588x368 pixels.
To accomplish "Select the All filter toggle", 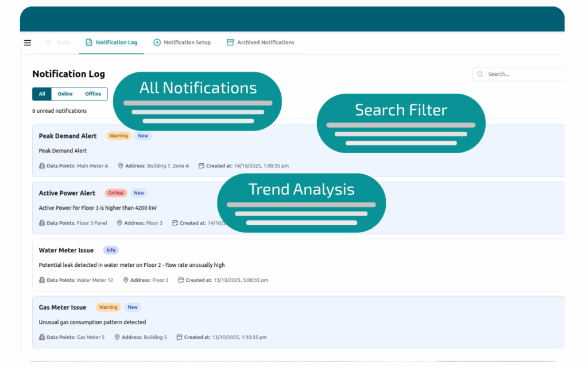I will coord(42,94).
